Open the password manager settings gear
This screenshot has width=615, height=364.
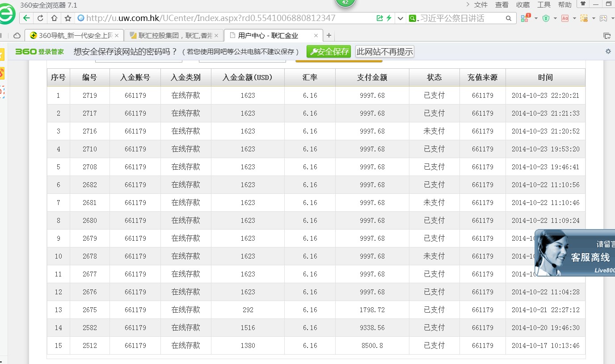608,51
